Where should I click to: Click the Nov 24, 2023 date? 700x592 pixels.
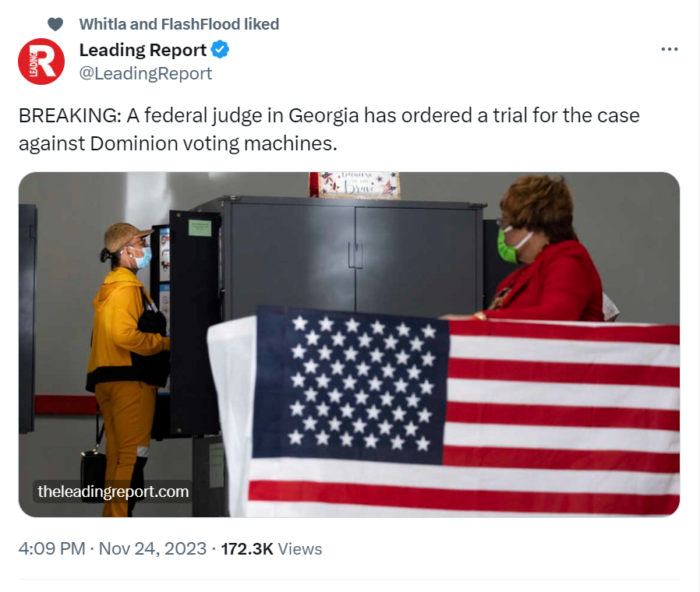click(x=153, y=548)
